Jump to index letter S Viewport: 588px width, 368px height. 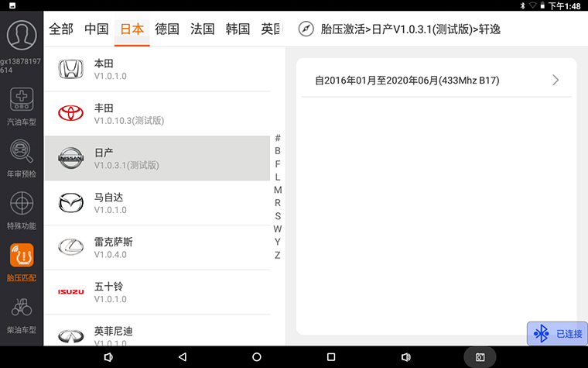tap(278, 216)
